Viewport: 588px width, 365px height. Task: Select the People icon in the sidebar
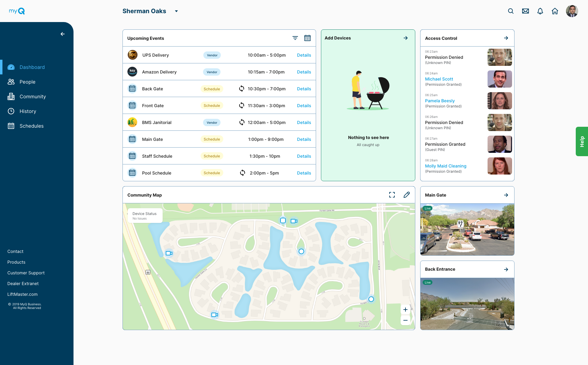tap(11, 82)
